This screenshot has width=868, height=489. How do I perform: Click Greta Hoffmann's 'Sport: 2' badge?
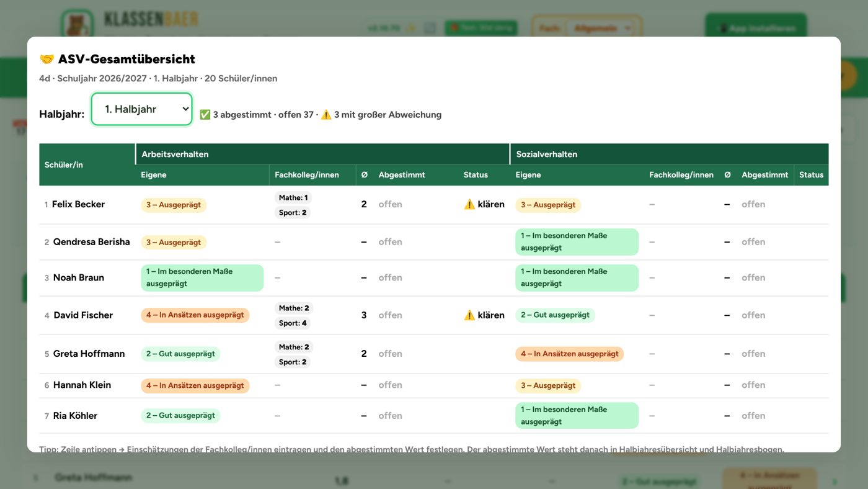[x=293, y=362]
